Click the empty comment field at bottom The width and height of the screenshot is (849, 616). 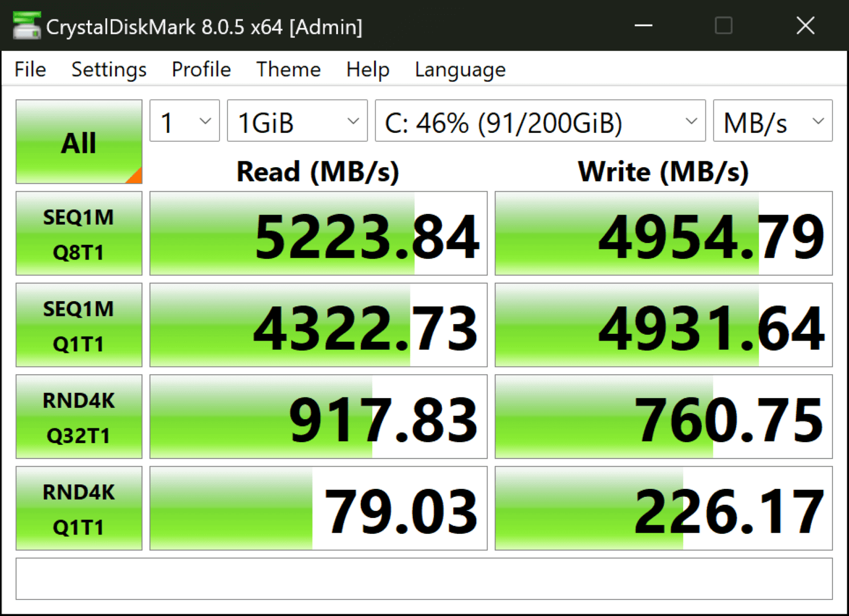(424, 579)
